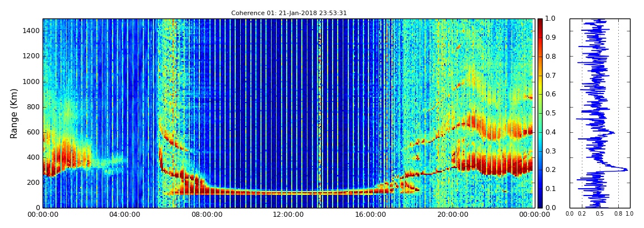Screen dimensions: 644x228
Task: Click the 08:00:00 time axis tick label
Action: [206, 214]
